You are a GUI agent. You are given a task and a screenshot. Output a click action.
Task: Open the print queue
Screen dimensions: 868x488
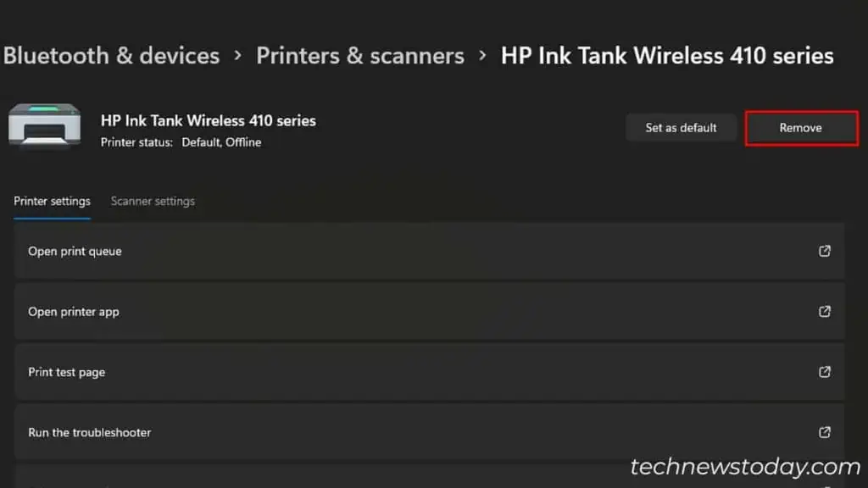75,251
